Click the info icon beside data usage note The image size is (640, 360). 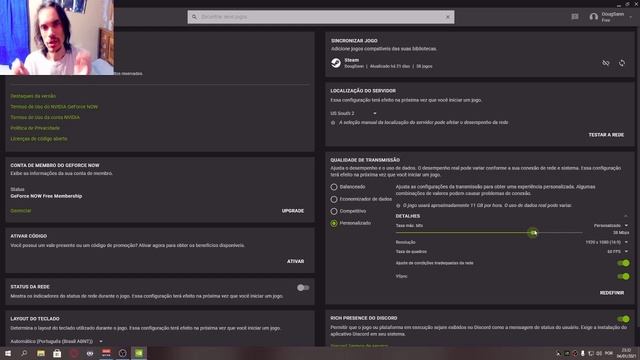398,206
